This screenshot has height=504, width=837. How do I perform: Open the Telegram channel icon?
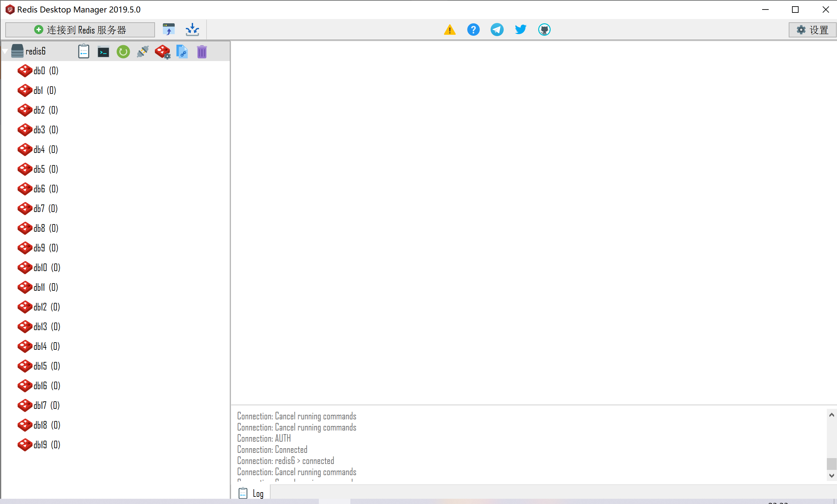pyautogui.click(x=496, y=30)
